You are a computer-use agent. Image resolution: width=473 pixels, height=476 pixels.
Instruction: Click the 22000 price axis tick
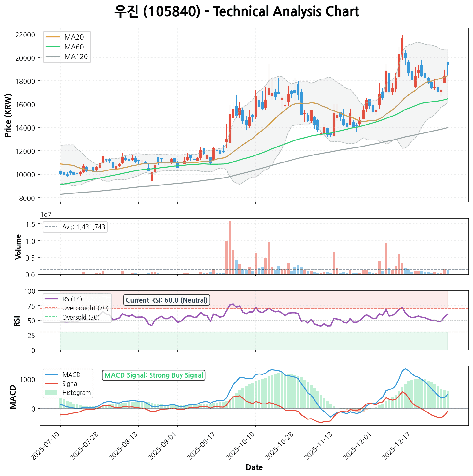tap(25, 34)
